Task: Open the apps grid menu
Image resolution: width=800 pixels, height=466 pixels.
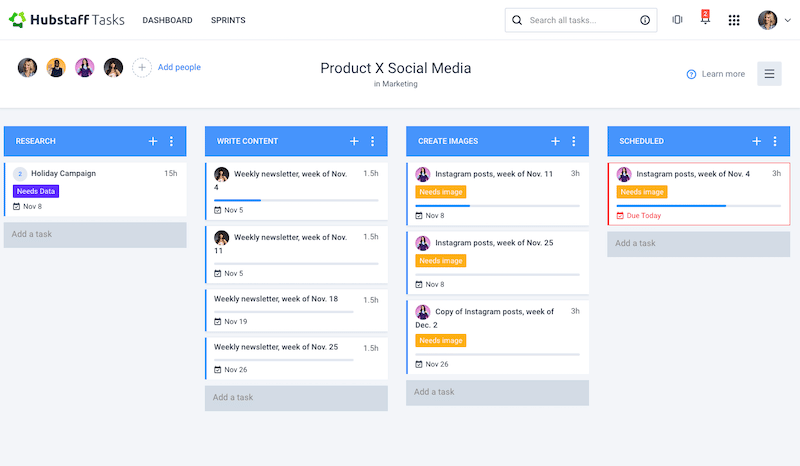Action: [734, 20]
